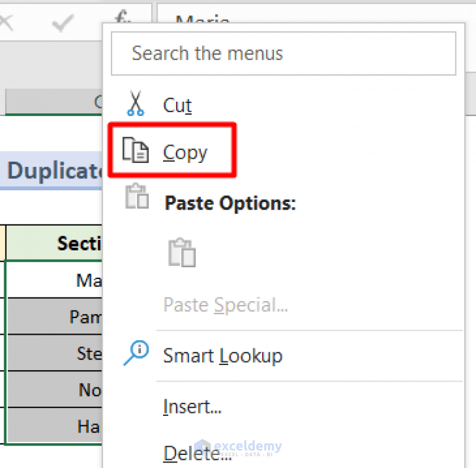Click the Smart Lookup magnifier icon
This screenshot has width=476, height=468.
(x=136, y=353)
